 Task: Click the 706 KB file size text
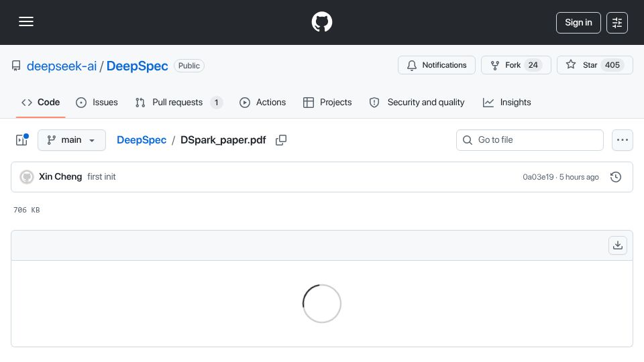click(x=27, y=210)
